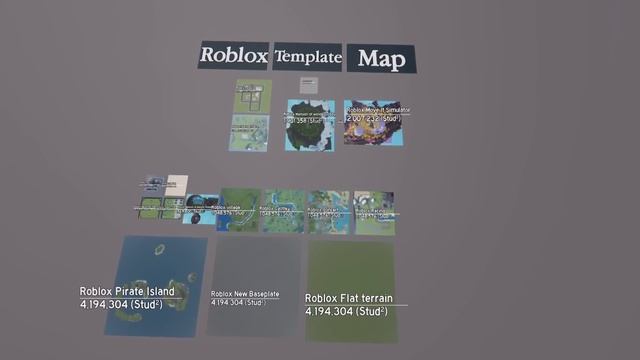
Task: Click the beige square tile in middle row
Action: point(176,185)
